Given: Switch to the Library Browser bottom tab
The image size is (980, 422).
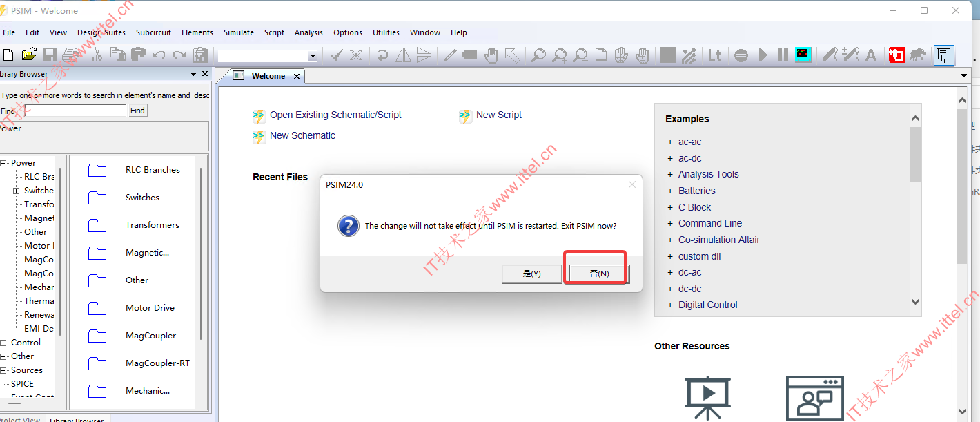Looking at the screenshot, I should tap(76, 419).
